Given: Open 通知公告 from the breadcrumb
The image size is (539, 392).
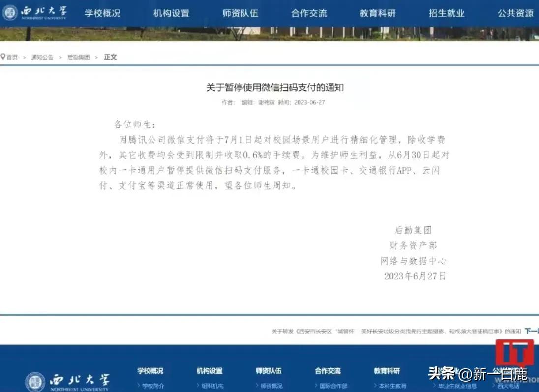Looking at the screenshot, I should pos(41,57).
